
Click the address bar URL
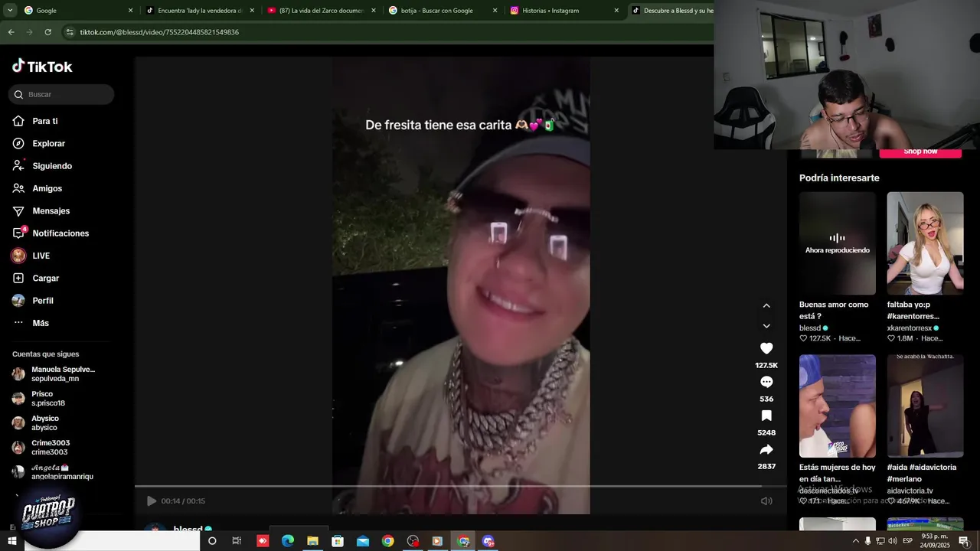click(159, 32)
